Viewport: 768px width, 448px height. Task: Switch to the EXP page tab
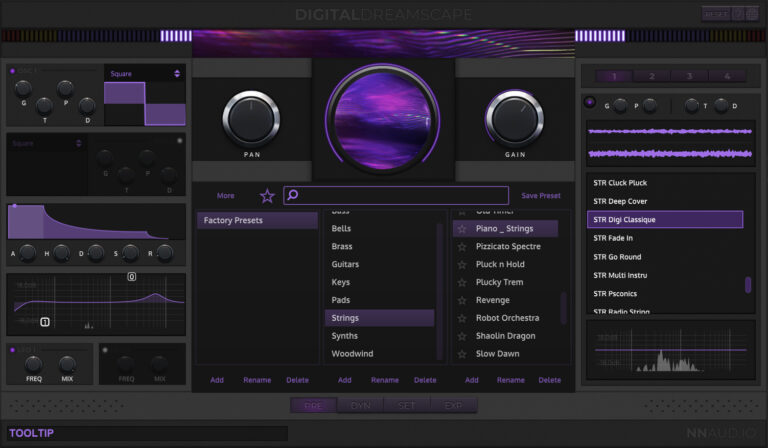454,405
